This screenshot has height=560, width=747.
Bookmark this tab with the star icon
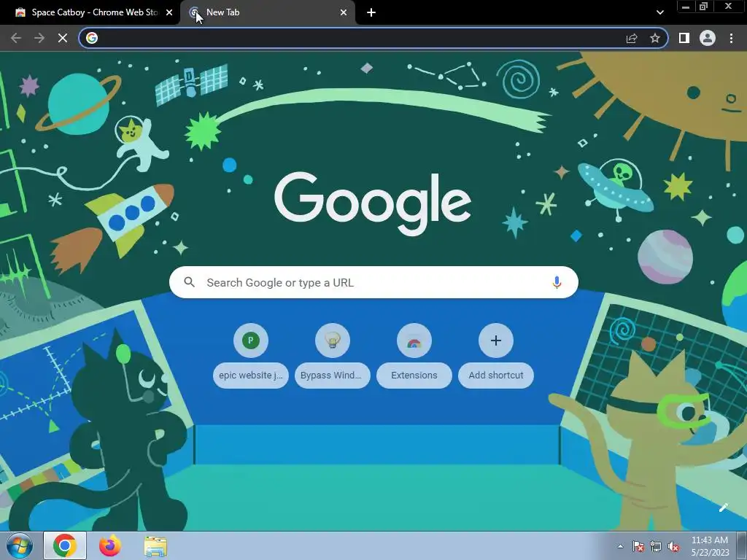[655, 38]
